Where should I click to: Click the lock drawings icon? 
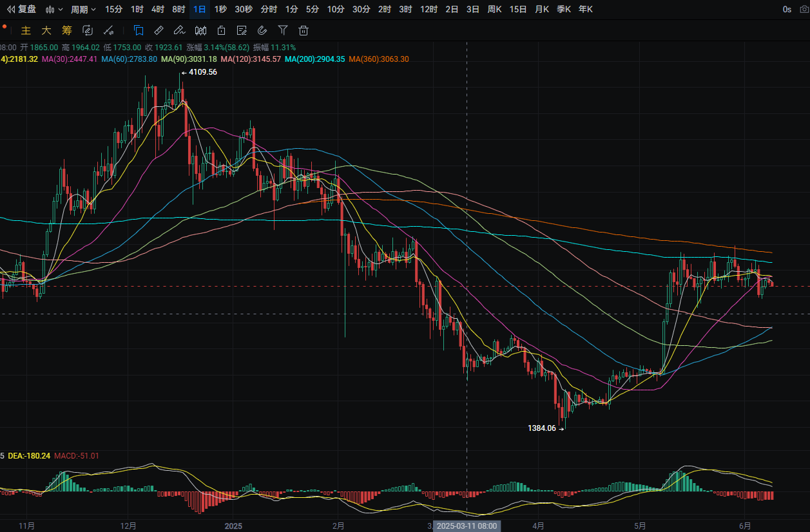click(x=221, y=30)
